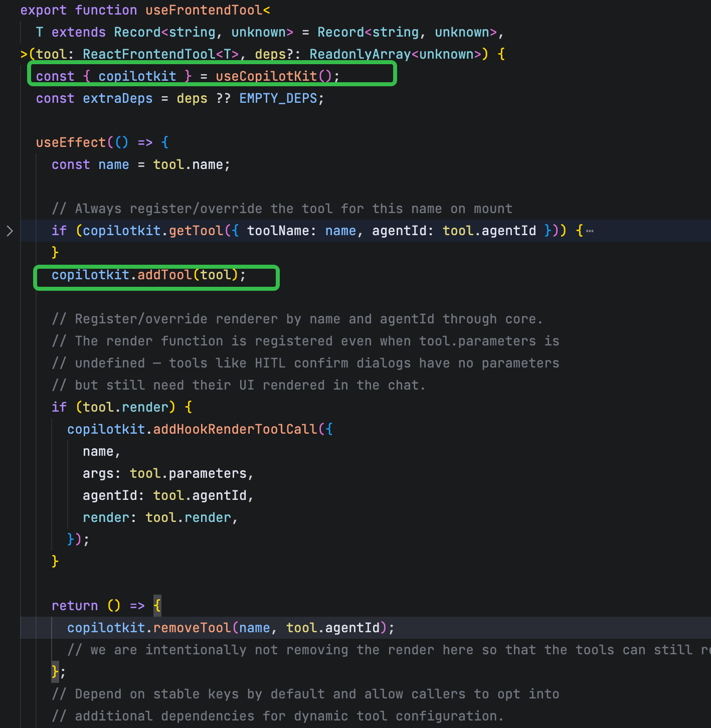Screen dimensions: 711x728
Task: Click 'tool.name' expression
Action: tap(188, 164)
